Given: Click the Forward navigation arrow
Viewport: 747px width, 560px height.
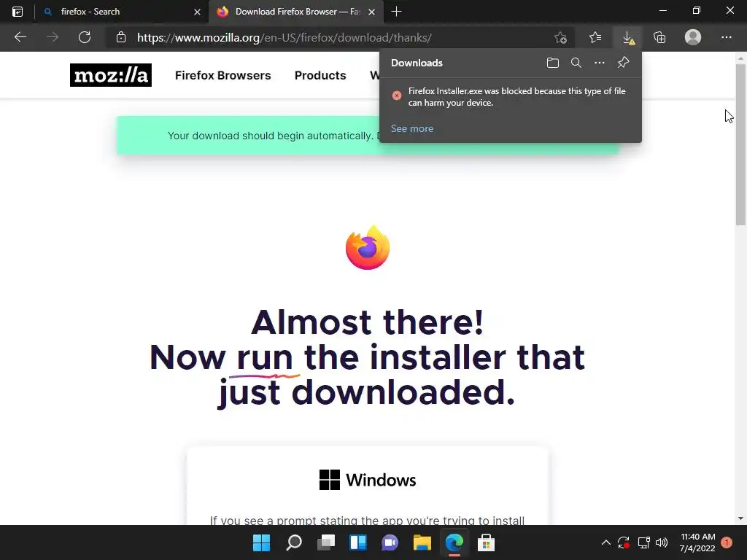Looking at the screenshot, I should (53, 37).
